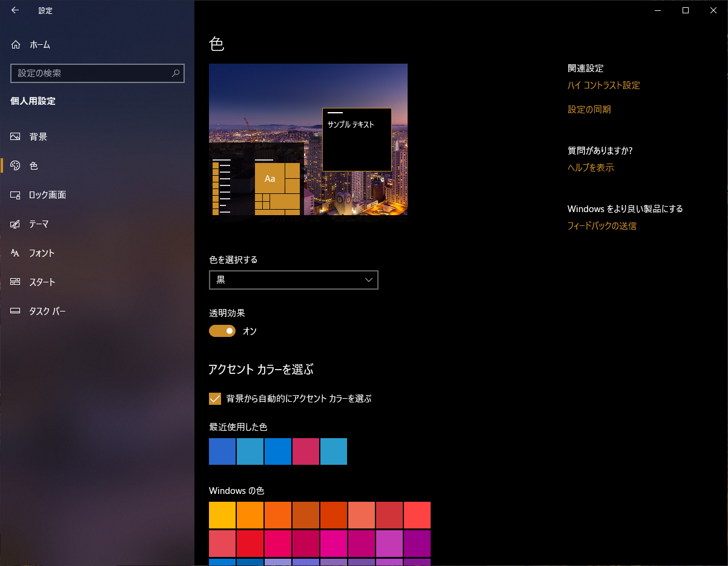
Task: Select the salmon coral Windows color
Action: (362, 515)
